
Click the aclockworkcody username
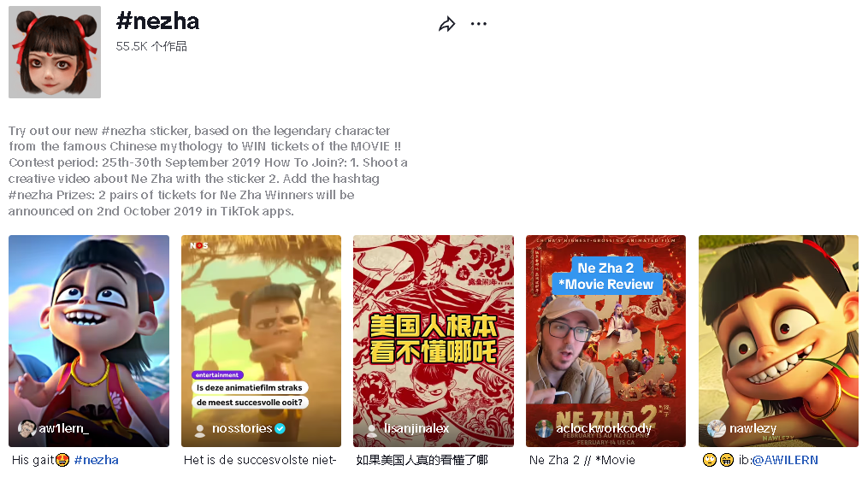click(604, 428)
